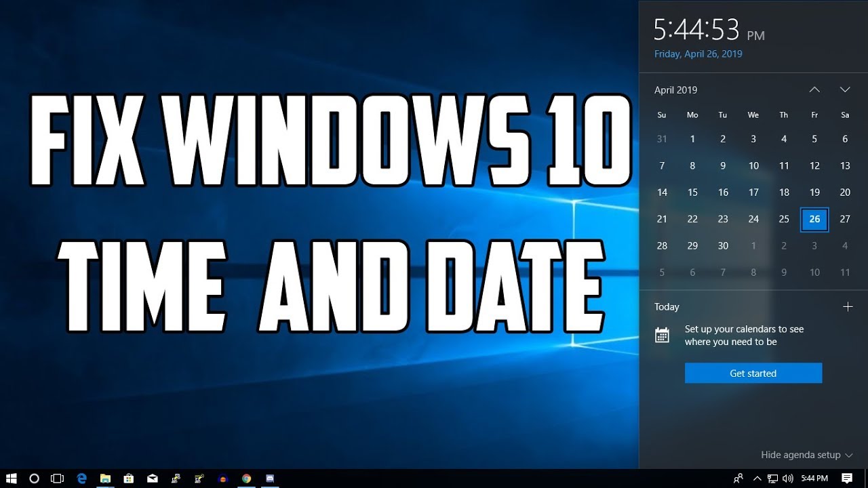Open the Windows Start menu
Viewport: 868px width, 488px height.
point(12,479)
